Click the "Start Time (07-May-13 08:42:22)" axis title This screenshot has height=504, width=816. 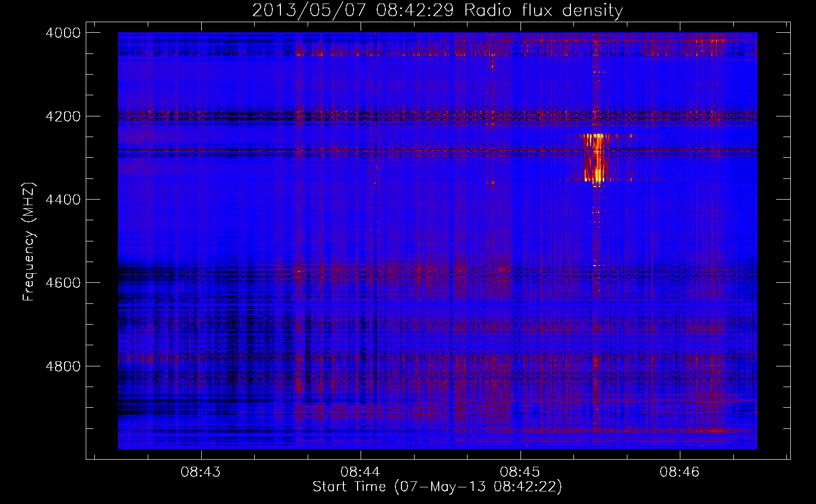coord(437,487)
